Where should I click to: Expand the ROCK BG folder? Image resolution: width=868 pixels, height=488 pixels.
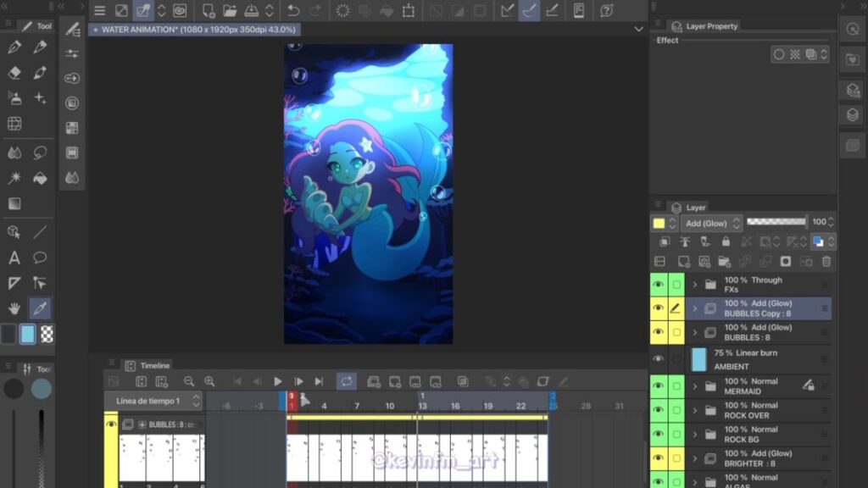[695, 435]
